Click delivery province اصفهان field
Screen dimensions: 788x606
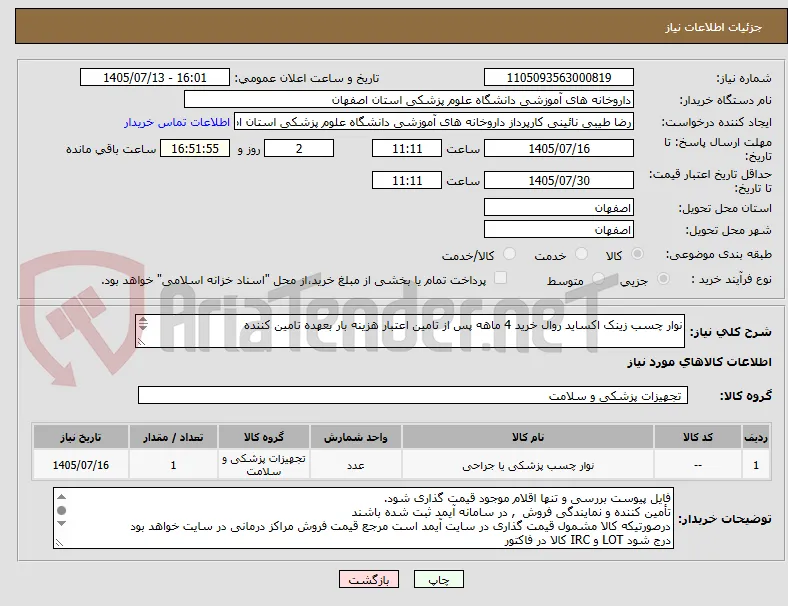point(558,208)
